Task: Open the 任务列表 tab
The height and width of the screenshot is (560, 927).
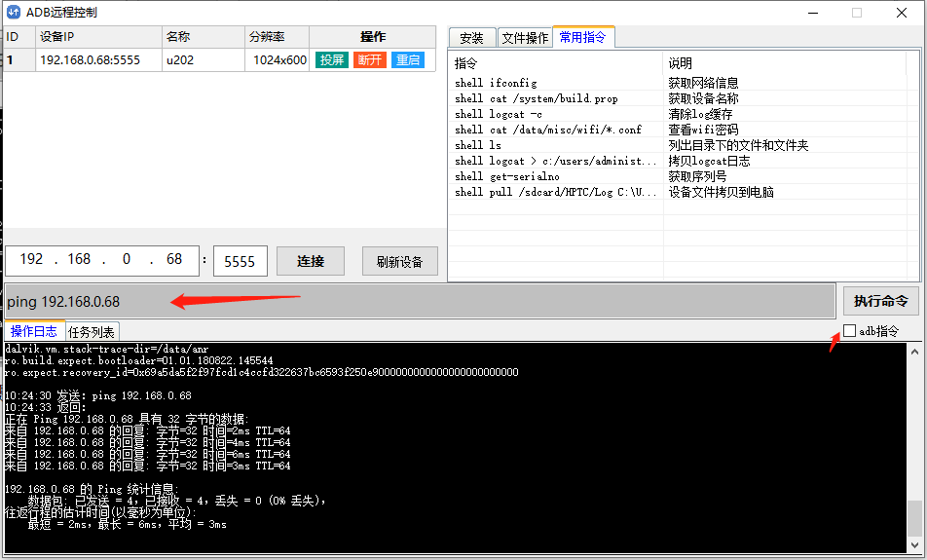Action: pyautogui.click(x=92, y=332)
